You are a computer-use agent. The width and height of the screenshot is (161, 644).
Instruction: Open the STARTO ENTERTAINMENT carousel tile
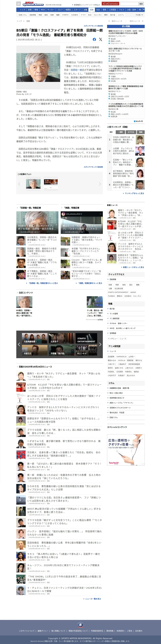coord(86,338)
